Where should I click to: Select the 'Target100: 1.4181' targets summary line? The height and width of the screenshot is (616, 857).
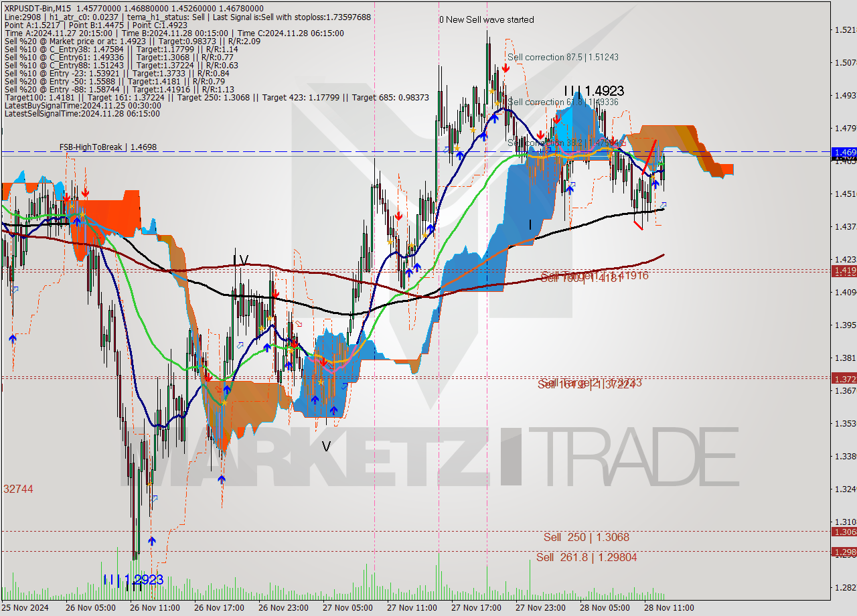(x=216, y=97)
